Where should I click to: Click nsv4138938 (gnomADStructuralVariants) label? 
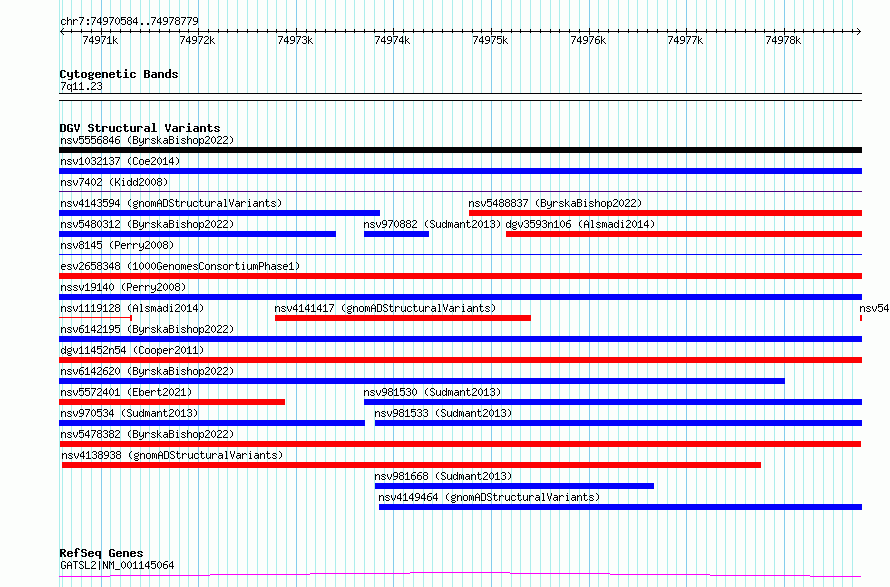(172, 455)
